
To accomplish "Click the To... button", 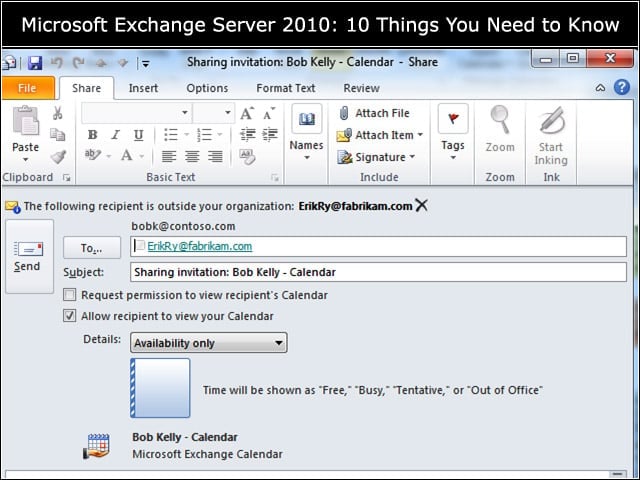I will pos(92,248).
